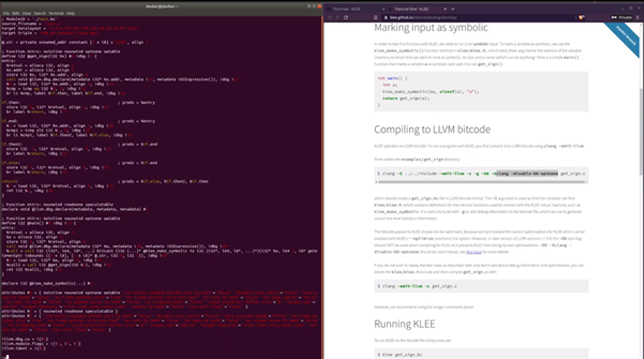Click the 'clang -emit-llvm -c get_sign.c' code block
The image size is (644, 359).
[x=481, y=286]
